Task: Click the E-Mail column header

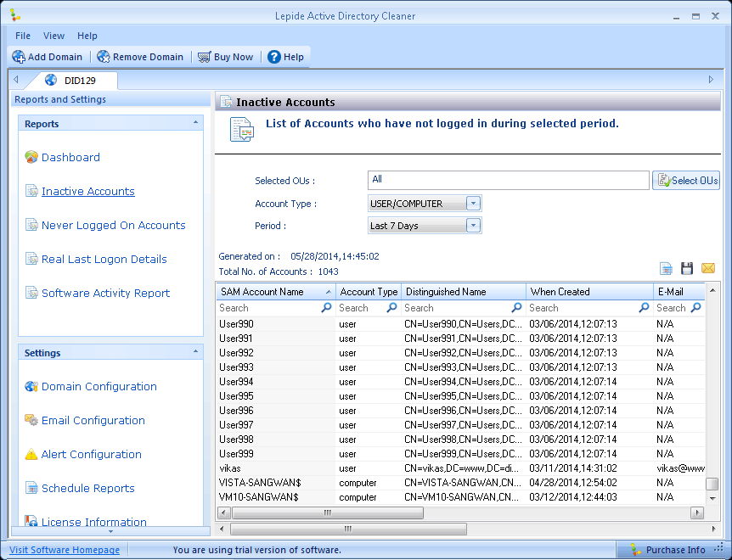Action: tap(679, 292)
